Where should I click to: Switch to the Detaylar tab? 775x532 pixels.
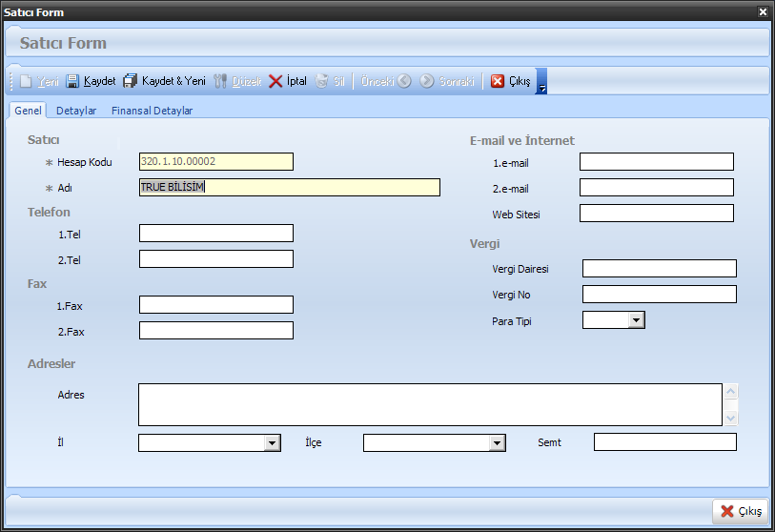click(x=76, y=111)
